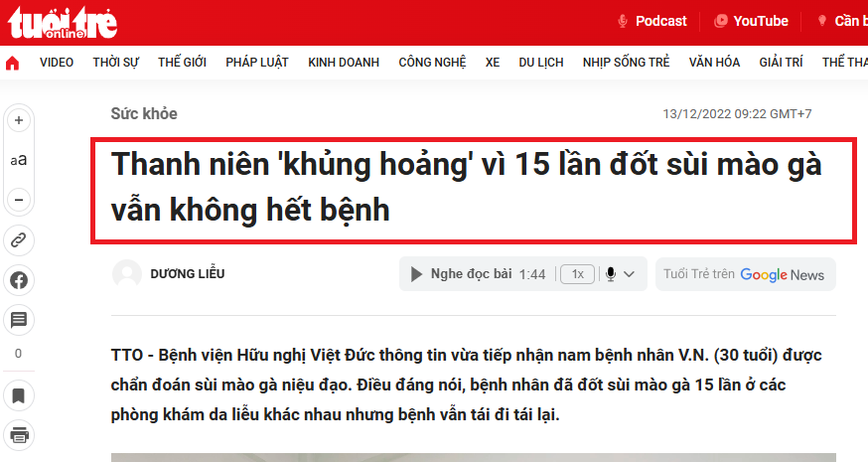The image size is (868, 462).
Task: Change playback speed from 1x
Action: coord(577,274)
